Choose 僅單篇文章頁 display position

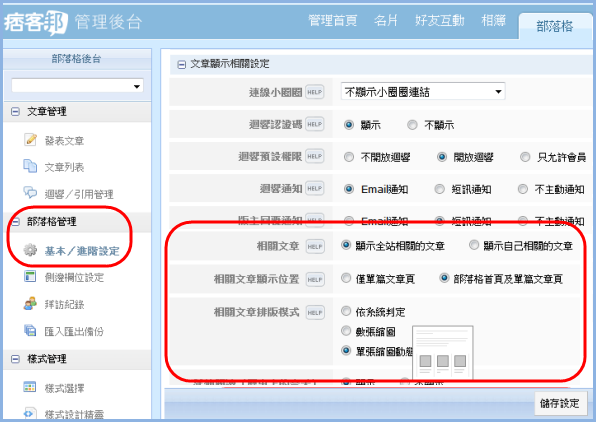pyautogui.click(x=346, y=278)
